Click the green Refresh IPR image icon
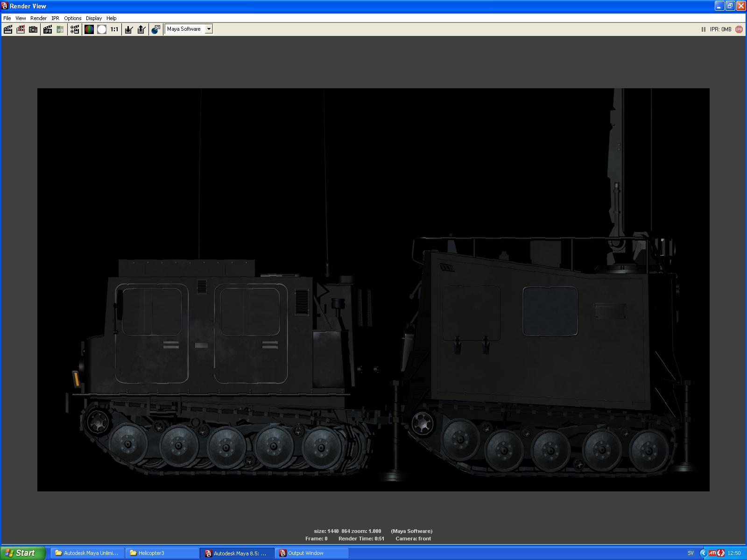Screen dimensions: 747x560 point(60,29)
